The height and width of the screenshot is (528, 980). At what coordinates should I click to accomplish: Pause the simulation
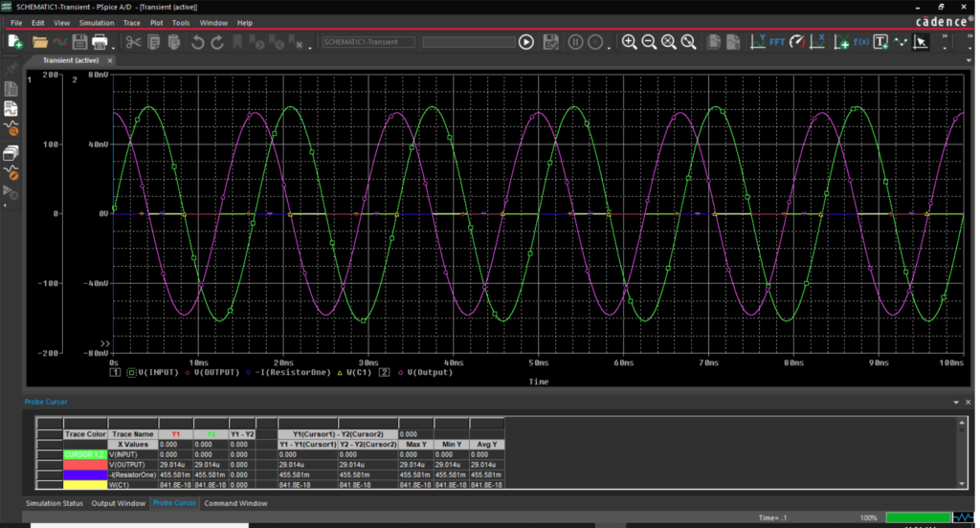[x=575, y=42]
